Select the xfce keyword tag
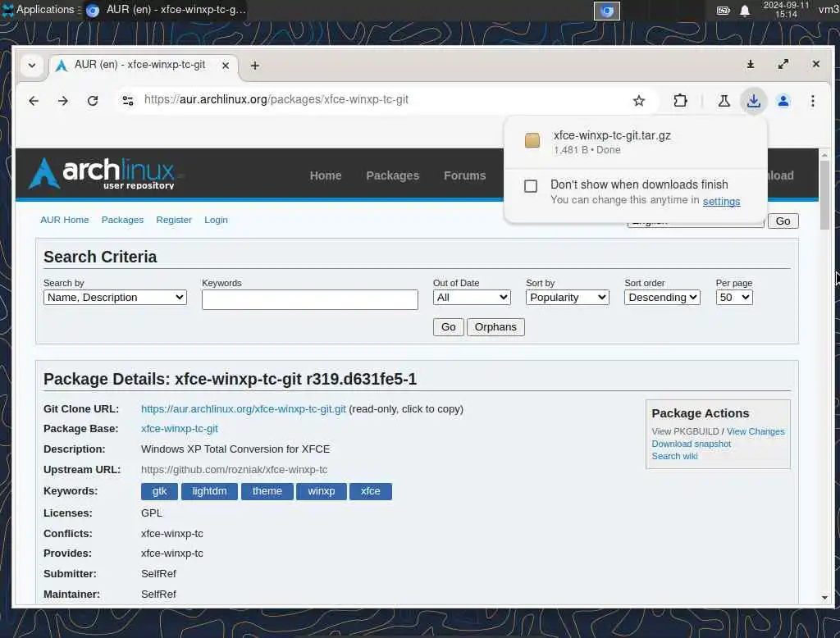The width and height of the screenshot is (840, 638). click(371, 491)
